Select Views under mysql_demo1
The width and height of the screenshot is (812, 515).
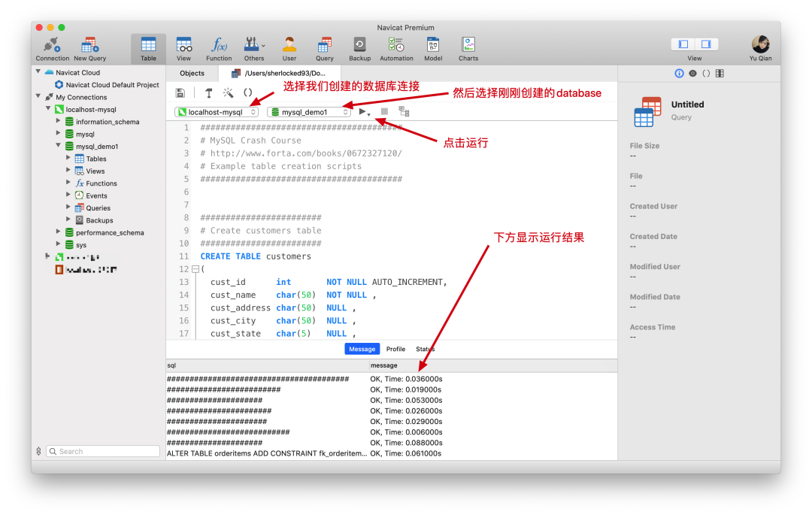(95, 171)
